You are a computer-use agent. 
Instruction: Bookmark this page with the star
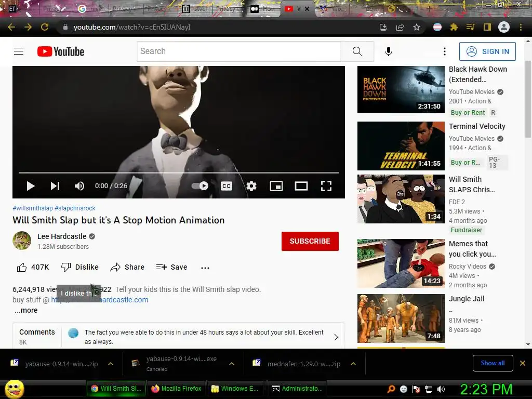pos(417,27)
